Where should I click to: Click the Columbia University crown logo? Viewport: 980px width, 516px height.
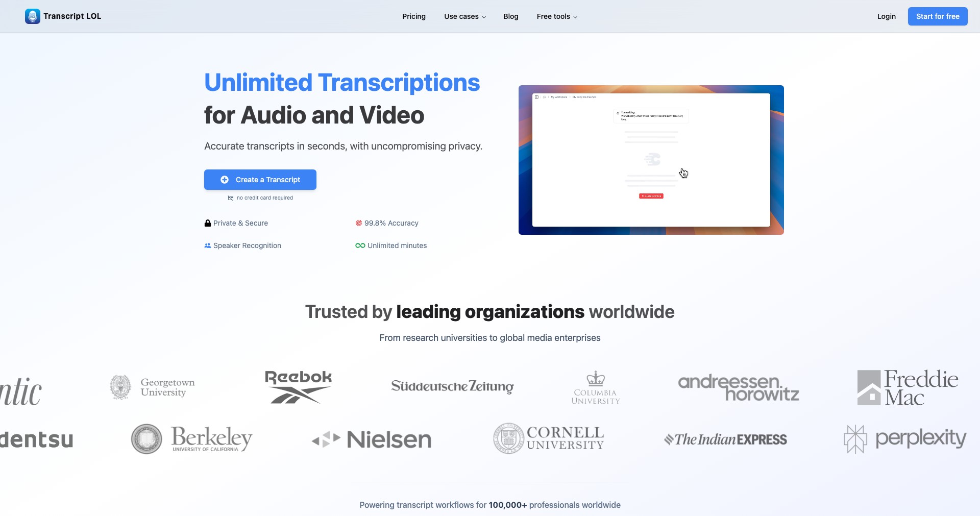pyautogui.click(x=596, y=387)
